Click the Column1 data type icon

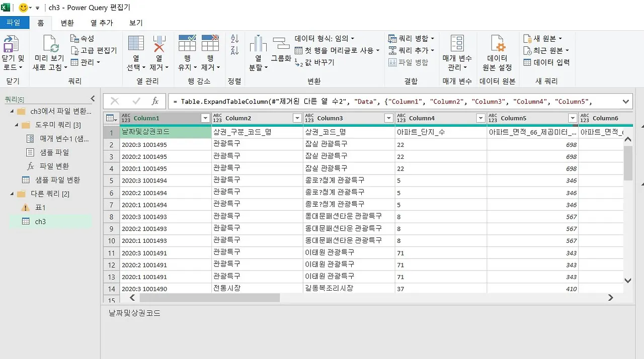(x=126, y=118)
